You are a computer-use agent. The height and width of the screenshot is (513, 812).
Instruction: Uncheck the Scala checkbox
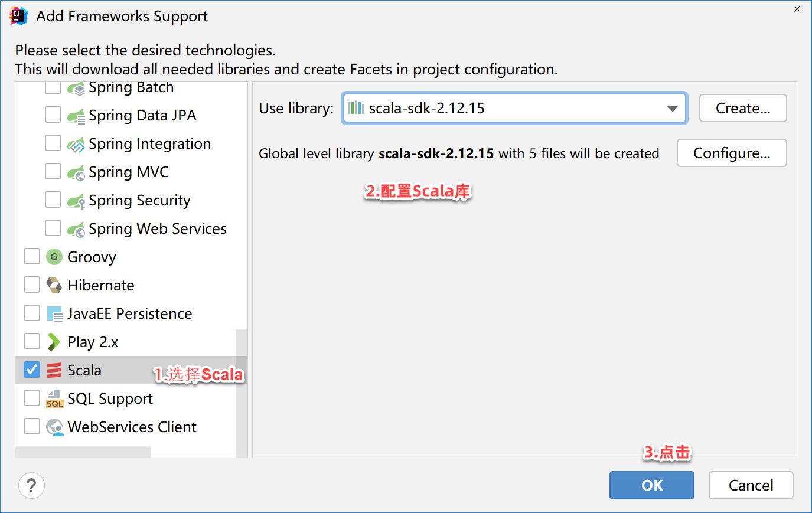32,370
